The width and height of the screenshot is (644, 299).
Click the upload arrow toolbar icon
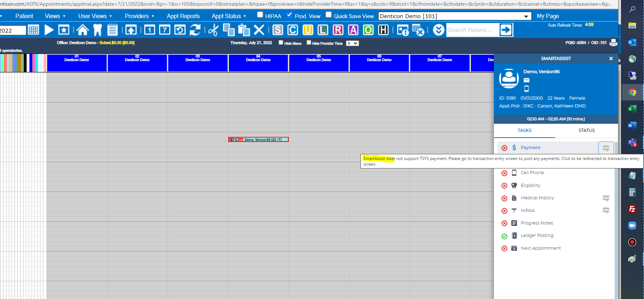[x=131, y=30]
